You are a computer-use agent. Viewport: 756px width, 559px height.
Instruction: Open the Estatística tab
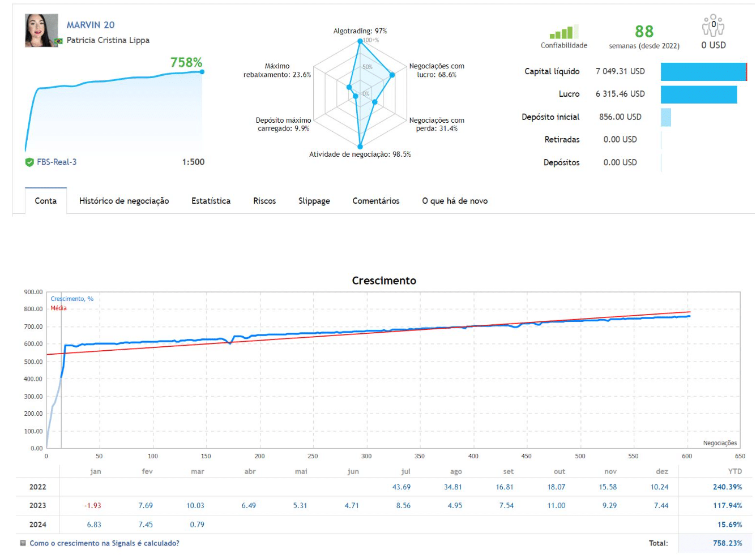(211, 201)
